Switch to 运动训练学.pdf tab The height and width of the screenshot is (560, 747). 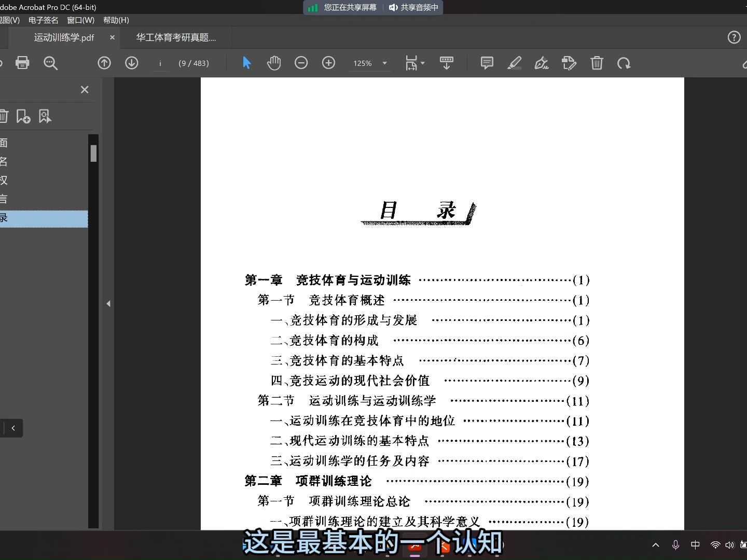tap(64, 37)
